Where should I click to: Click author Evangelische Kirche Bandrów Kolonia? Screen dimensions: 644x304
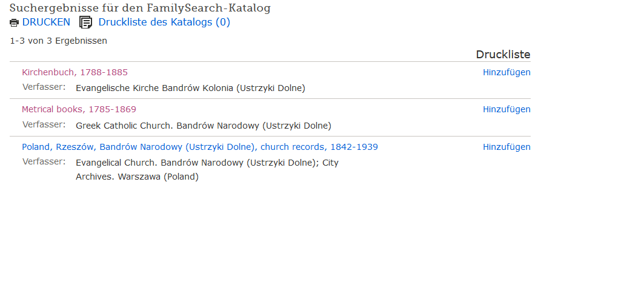click(190, 88)
